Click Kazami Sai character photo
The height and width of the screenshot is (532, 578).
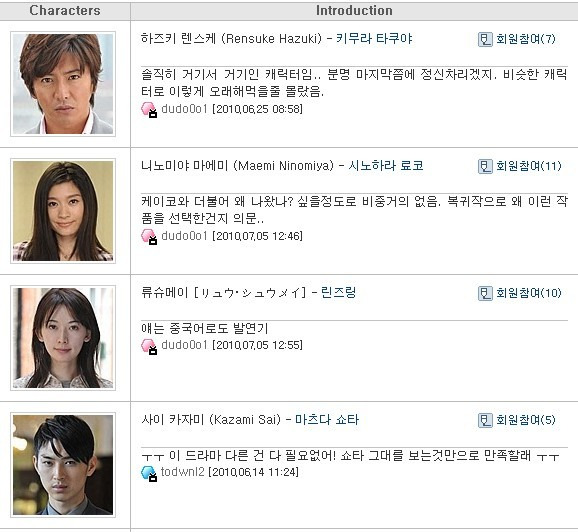pos(63,465)
